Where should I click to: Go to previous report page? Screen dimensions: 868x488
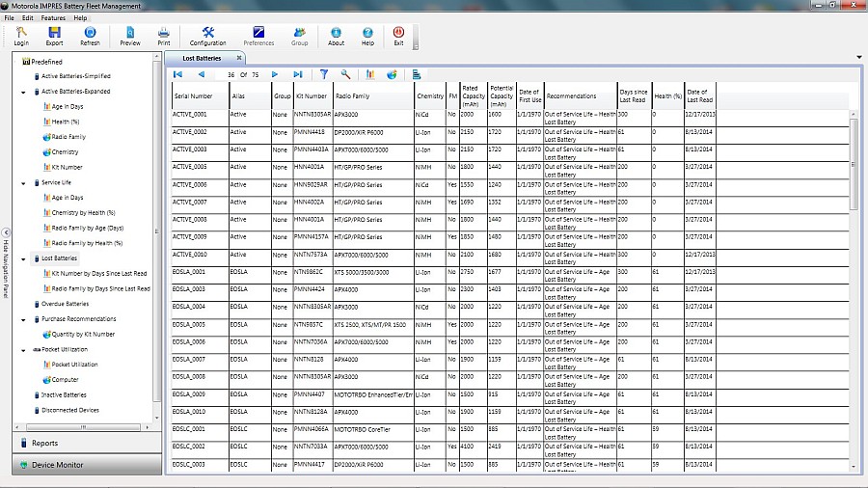point(202,74)
